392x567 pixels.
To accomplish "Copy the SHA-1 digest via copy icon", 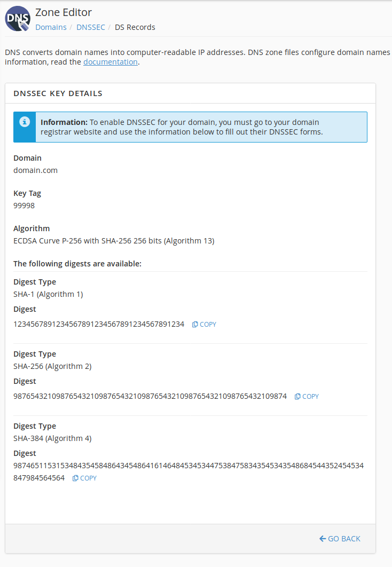I will [x=195, y=324].
